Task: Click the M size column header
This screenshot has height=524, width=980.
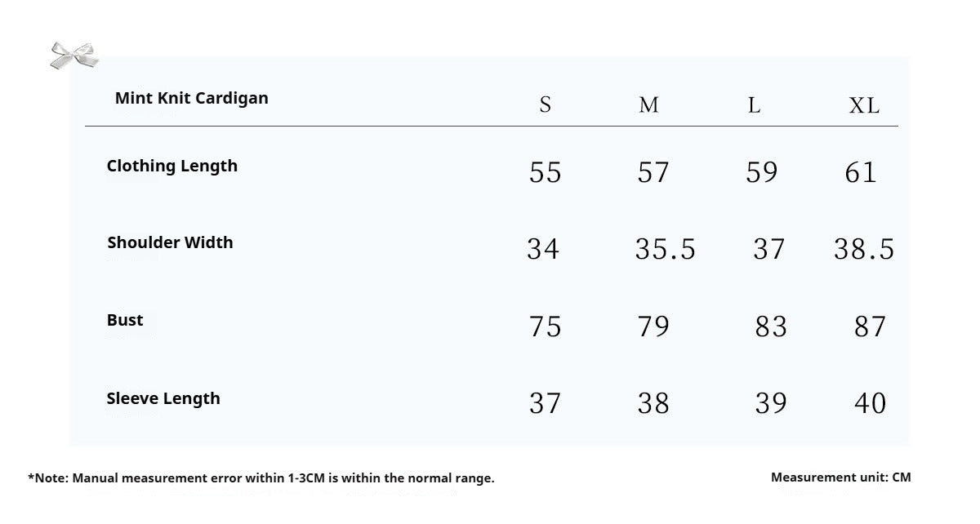Action: pyautogui.click(x=648, y=105)
